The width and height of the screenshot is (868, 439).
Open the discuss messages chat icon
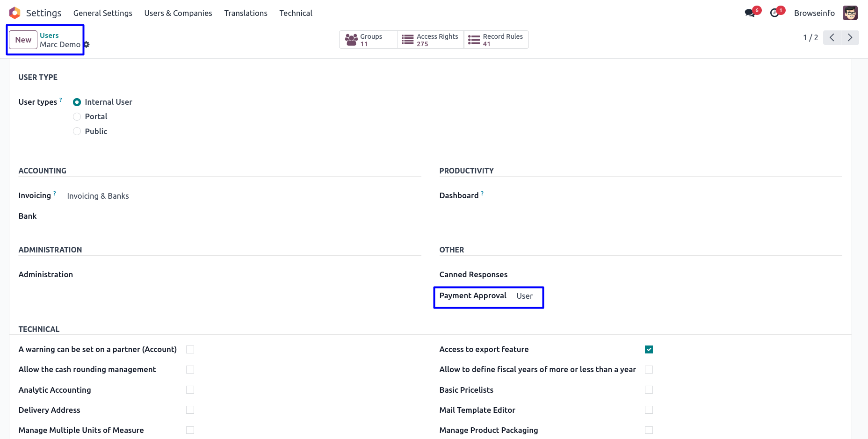click(750, 13)
